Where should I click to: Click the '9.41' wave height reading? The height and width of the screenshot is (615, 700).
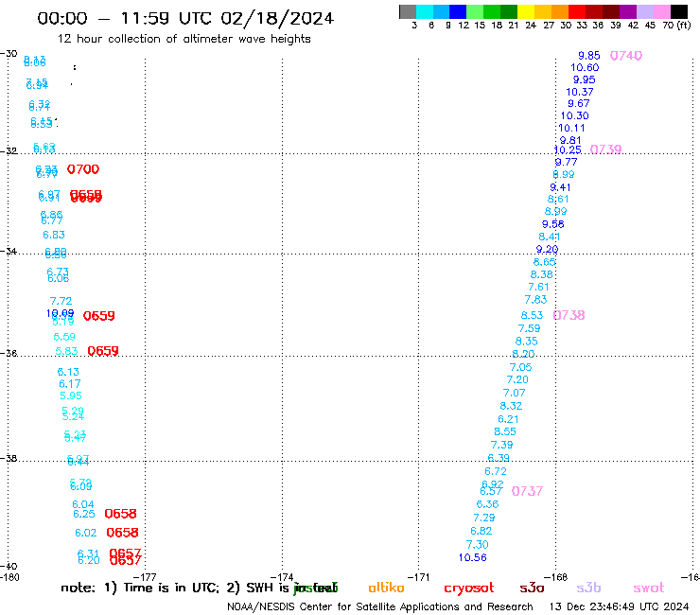pos(560,187)
